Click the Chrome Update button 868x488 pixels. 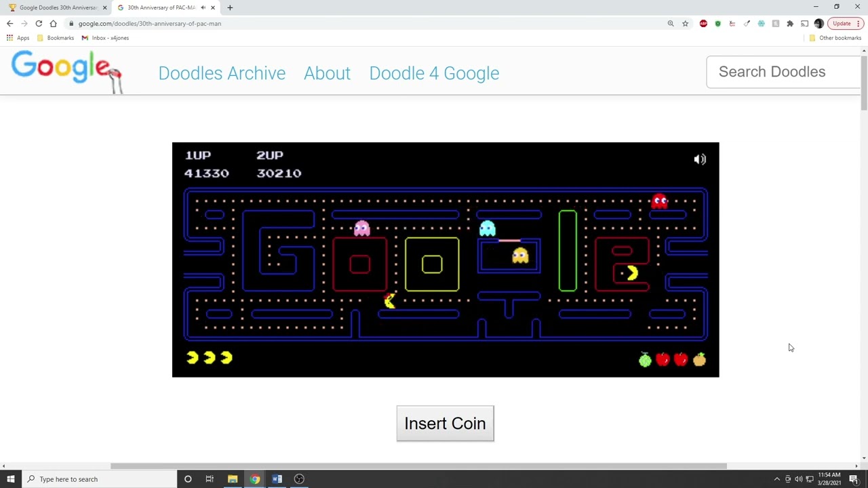click(846, 24)
